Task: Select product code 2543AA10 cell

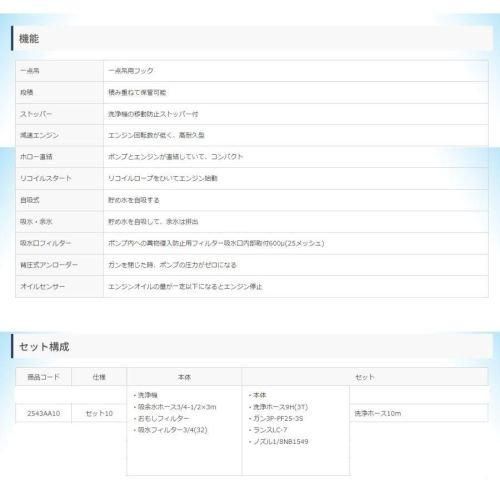Action: click(44, 413)
